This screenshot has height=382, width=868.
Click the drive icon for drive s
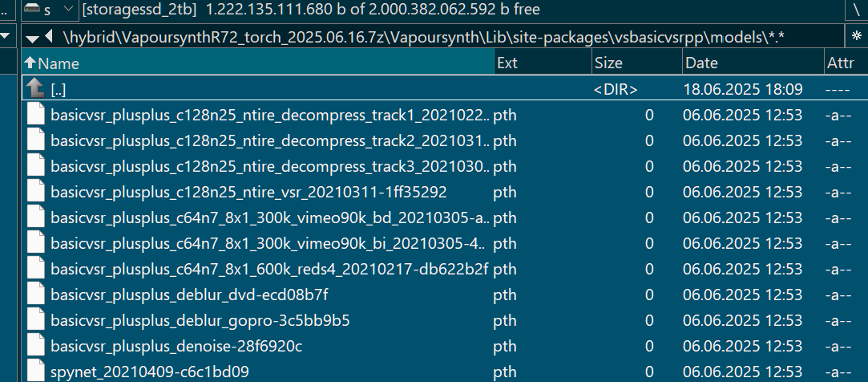click(33, 9)
